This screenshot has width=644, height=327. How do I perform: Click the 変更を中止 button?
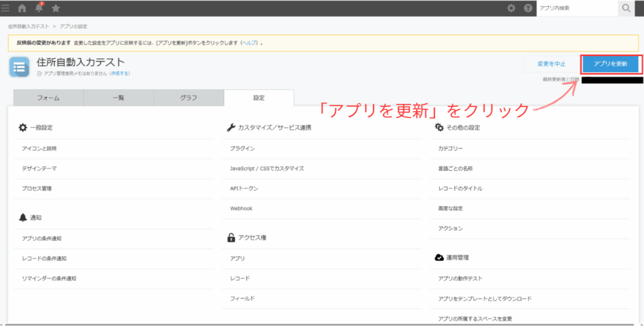pos(552,64)
